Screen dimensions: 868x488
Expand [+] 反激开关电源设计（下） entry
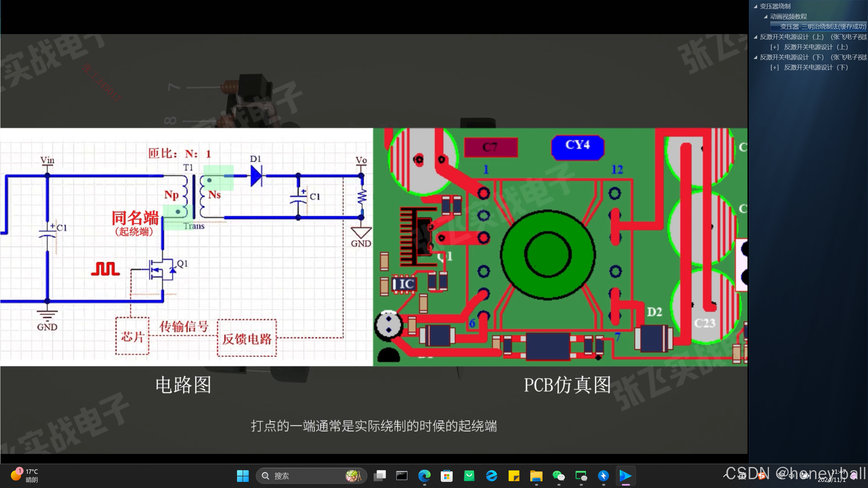pyautogui.click(x=774, y=67)
